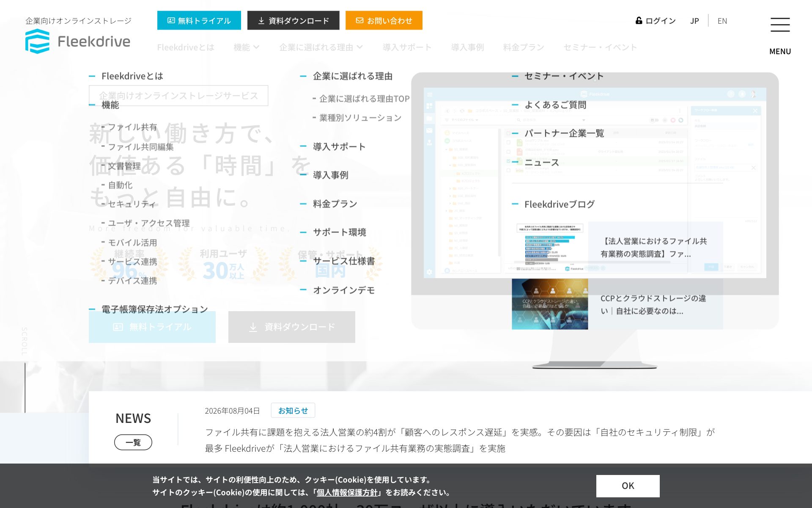This screenshot has height=508, width=812.
Task: Open オンラインデモ menu entry
Action: click(344, 290)
